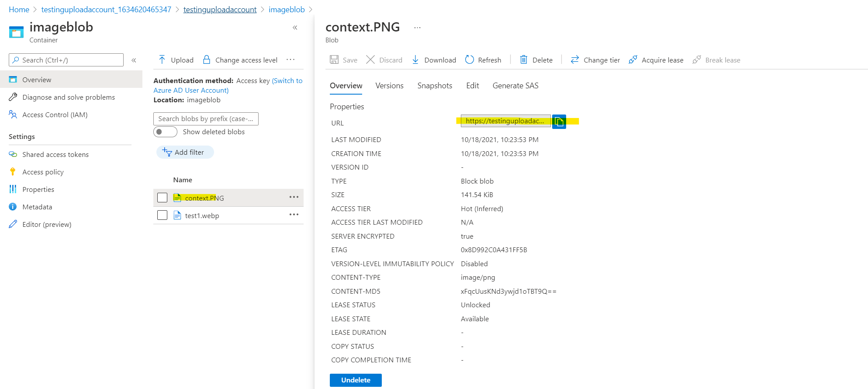Open the container toolbar more options ellipsis
Viewport: 868px width, 389px height.
click(290, 60)
